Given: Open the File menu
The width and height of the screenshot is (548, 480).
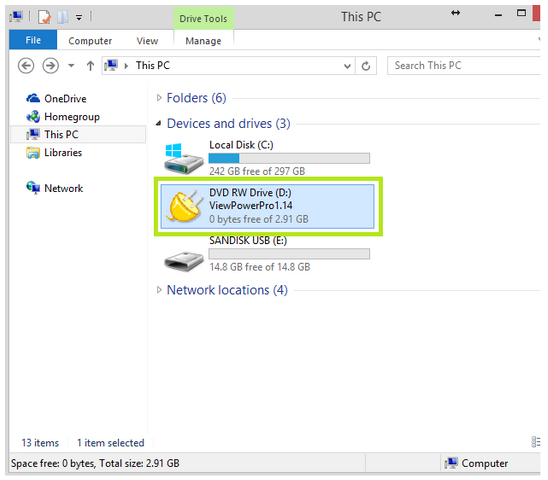Looking at the screenshot, I should (x=33, y=40).
